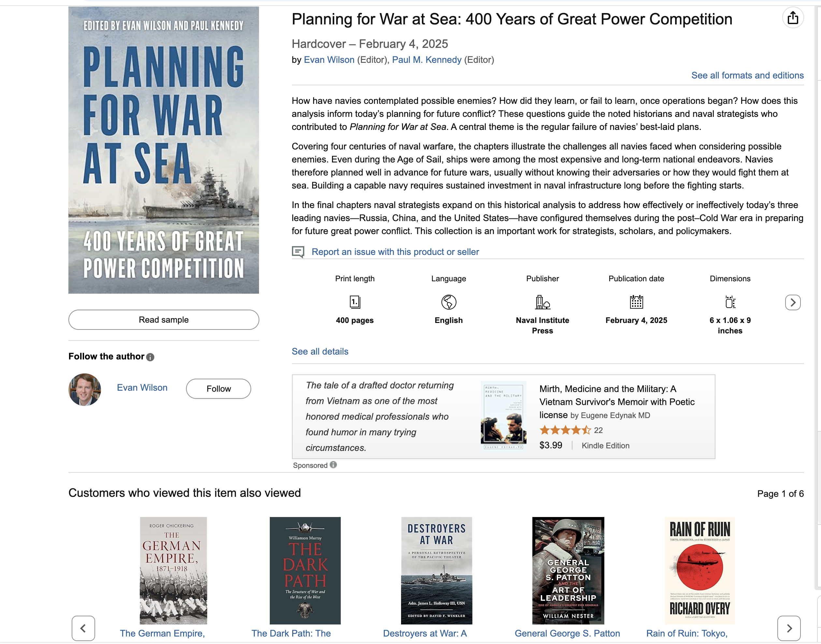The height and width of the screenshot is (644, 821).
Task: Click the Language globe icon
Action: pos(449,302)
